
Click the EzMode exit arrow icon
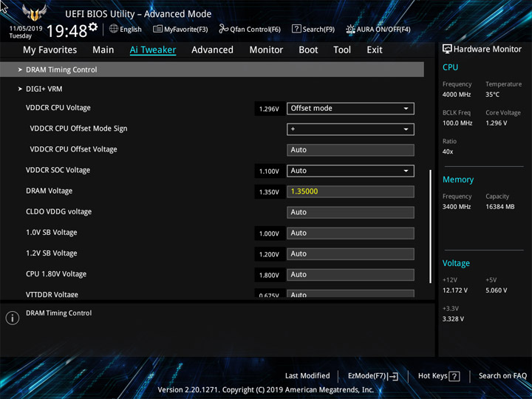point(393,376)
